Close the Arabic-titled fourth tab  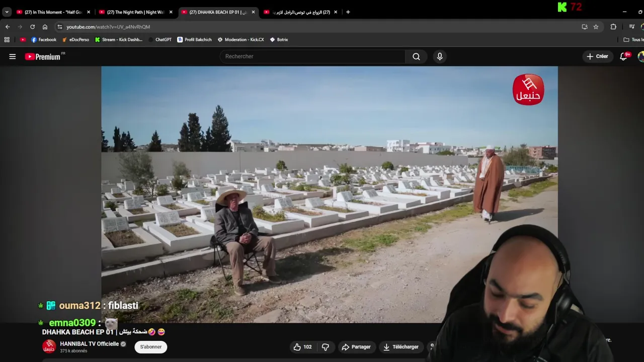click(x=336, y=12)
